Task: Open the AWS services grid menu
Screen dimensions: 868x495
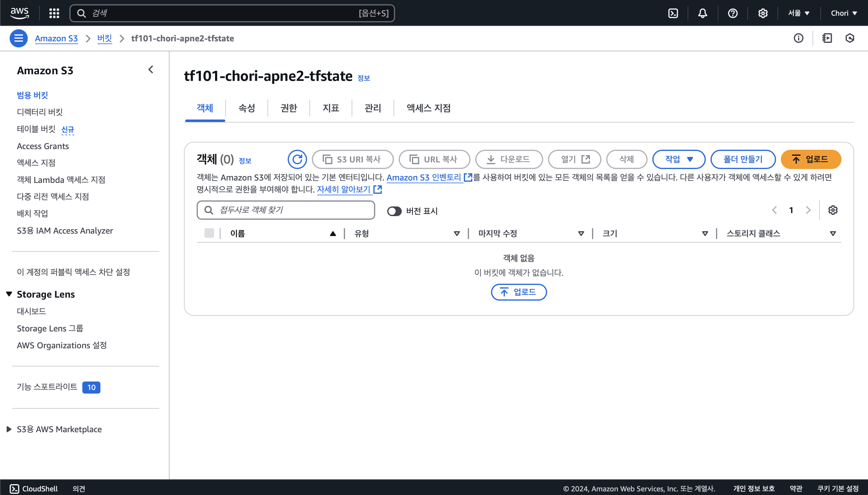Action: pyautogui.click(x=54, y=13)
